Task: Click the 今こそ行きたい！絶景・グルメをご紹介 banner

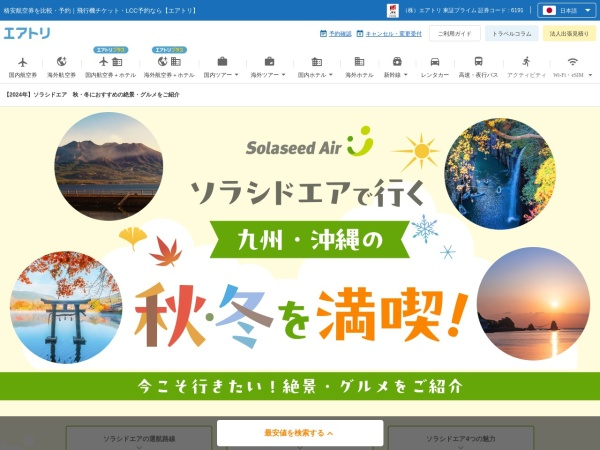Action: (x=300, y=386)
